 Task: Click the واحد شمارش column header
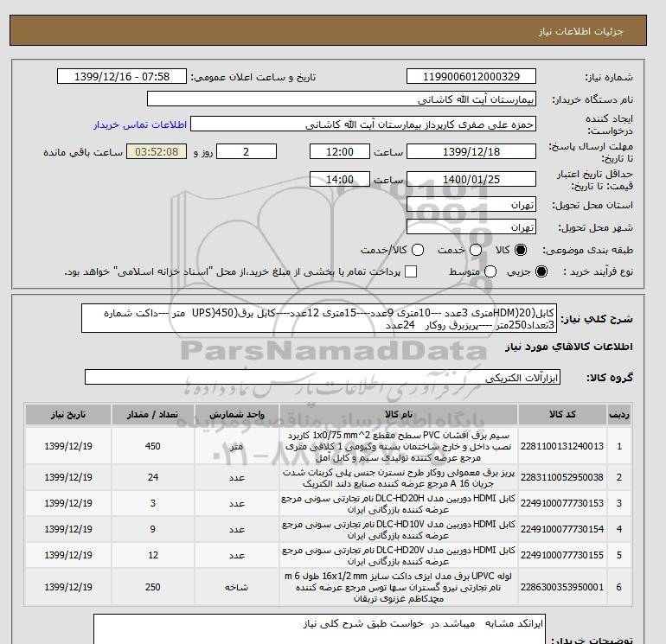237,414
